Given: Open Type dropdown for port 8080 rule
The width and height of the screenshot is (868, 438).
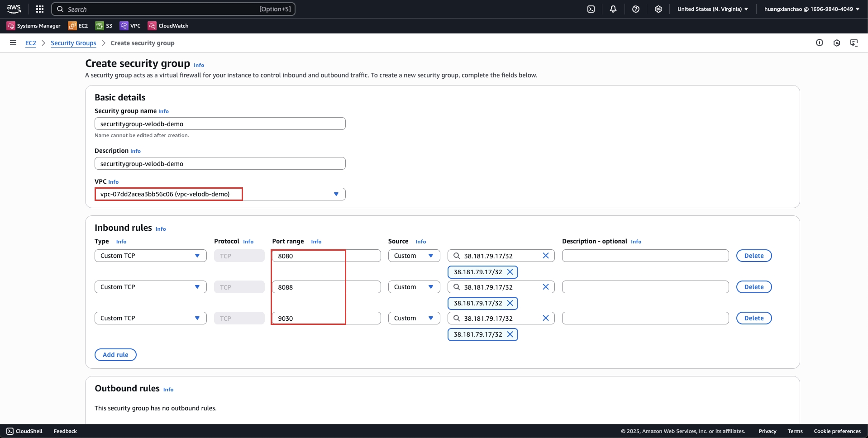Looking at the screenshot, I should 151,256.
